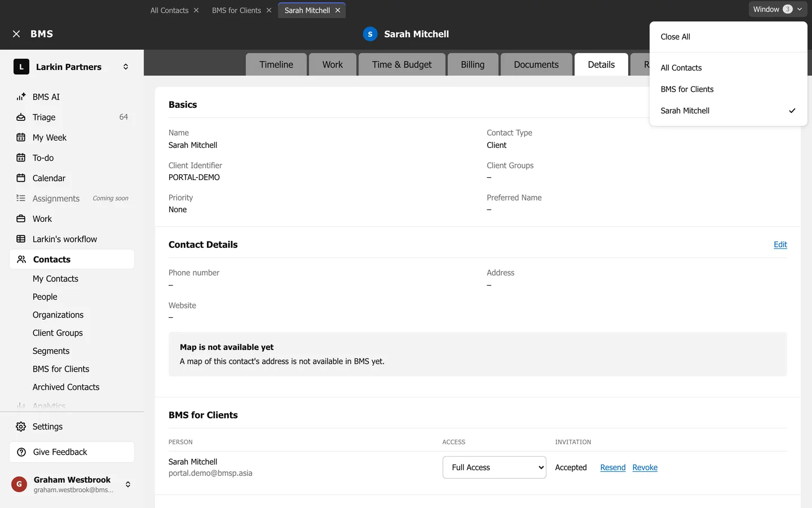
Task: Open Organizations in sidebar
Action: pos(58,315)
